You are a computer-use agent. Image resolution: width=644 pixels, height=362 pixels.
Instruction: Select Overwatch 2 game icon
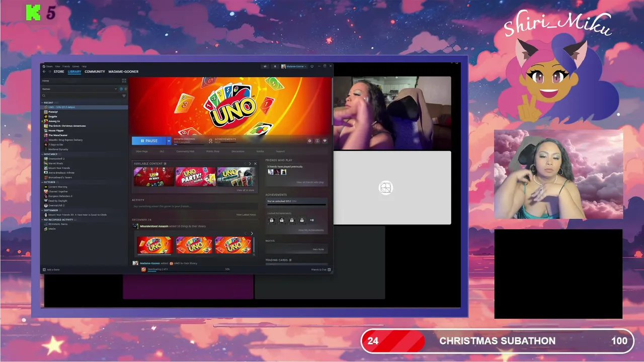click(46, 205)
